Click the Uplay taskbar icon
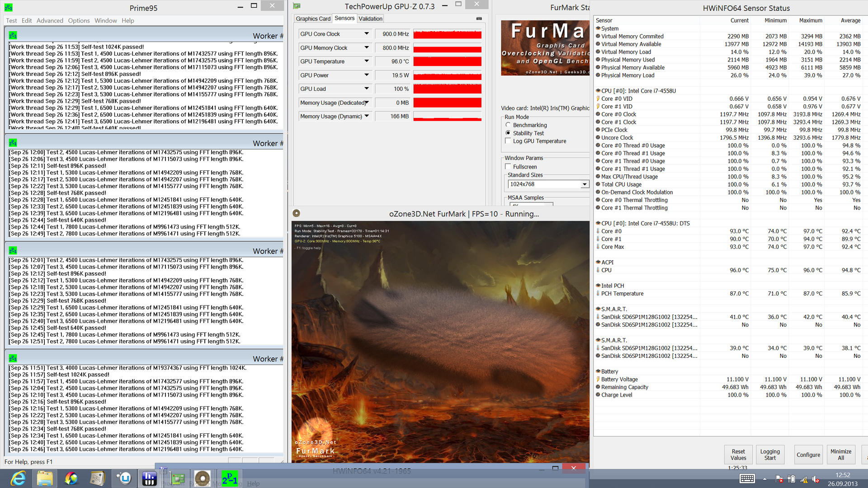 [124, 478]
